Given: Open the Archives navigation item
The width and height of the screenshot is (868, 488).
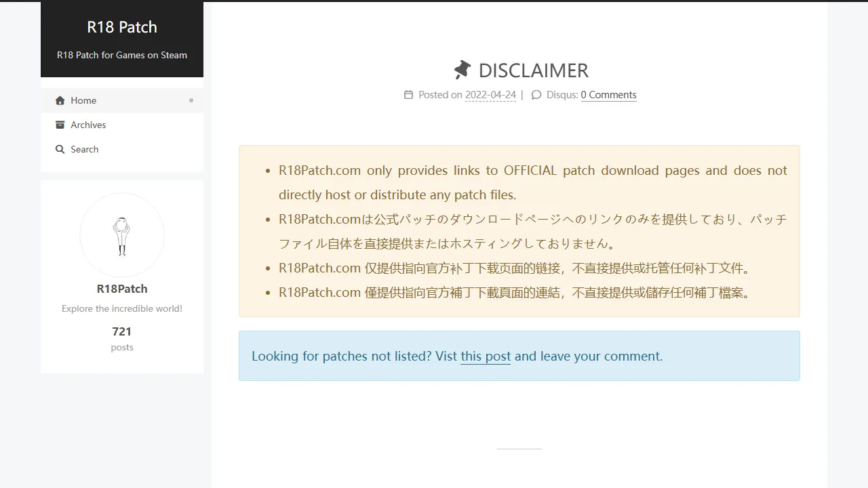Looking at the screenshot, I should pos(88,125).
